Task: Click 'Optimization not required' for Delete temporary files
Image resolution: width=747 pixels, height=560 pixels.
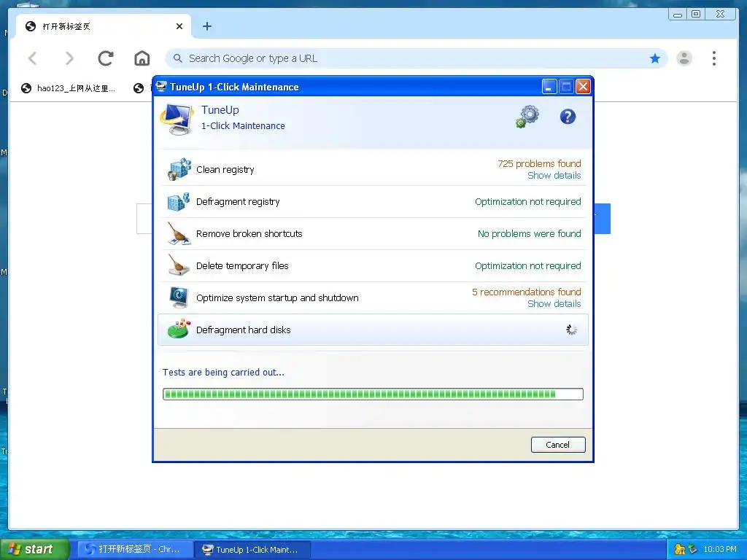Action: (x=528, y=265)
